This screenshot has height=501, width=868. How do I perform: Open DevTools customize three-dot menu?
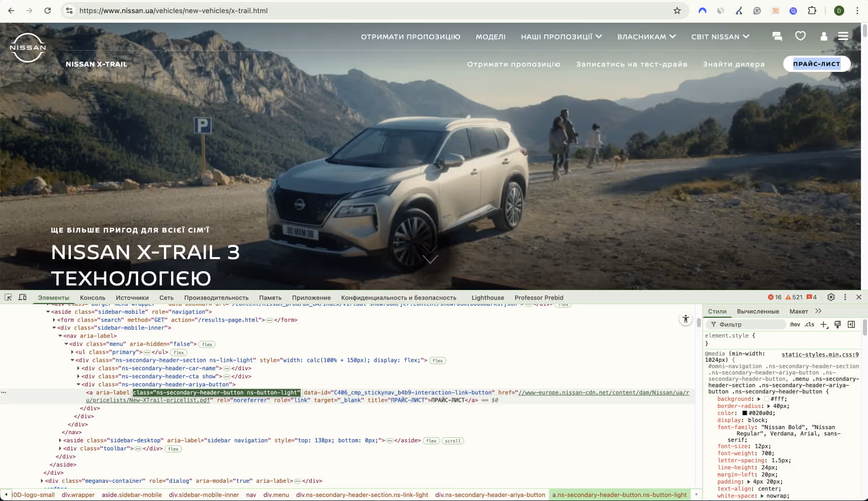[x=845, y=297]
